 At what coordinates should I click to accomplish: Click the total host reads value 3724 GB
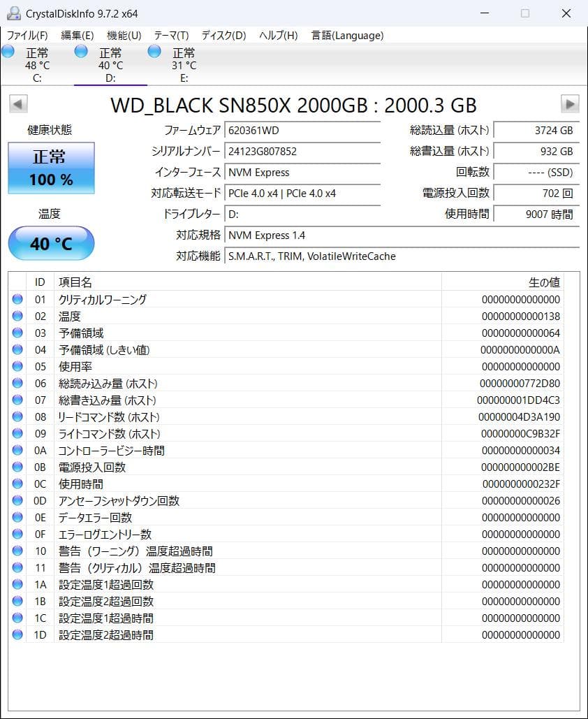pos(536,131)
